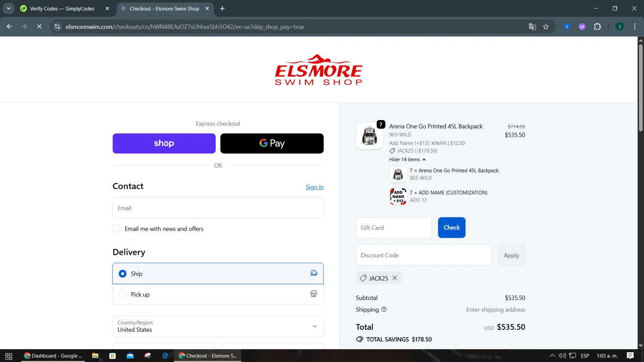Focus the Email input field
Screen dimensions: 644x362
tap(218, 208)
